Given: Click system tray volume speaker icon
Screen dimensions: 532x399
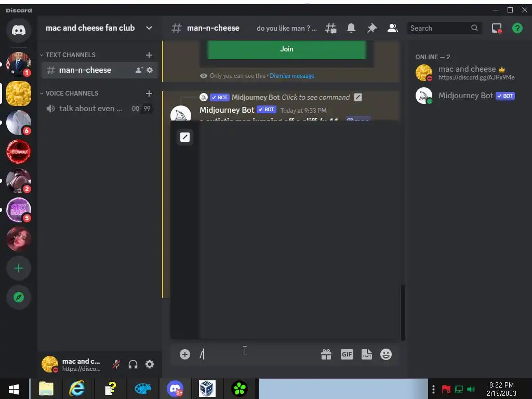Looking at the screenshot, I should (x=471, y=389).
